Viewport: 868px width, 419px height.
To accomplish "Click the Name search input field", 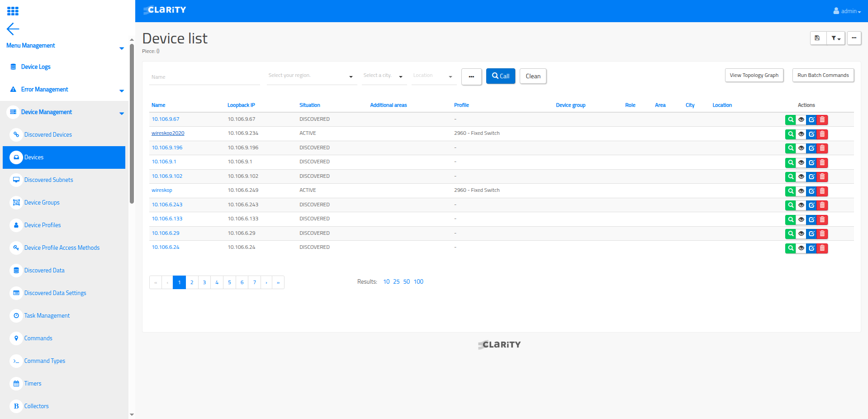I will point(204,77).
